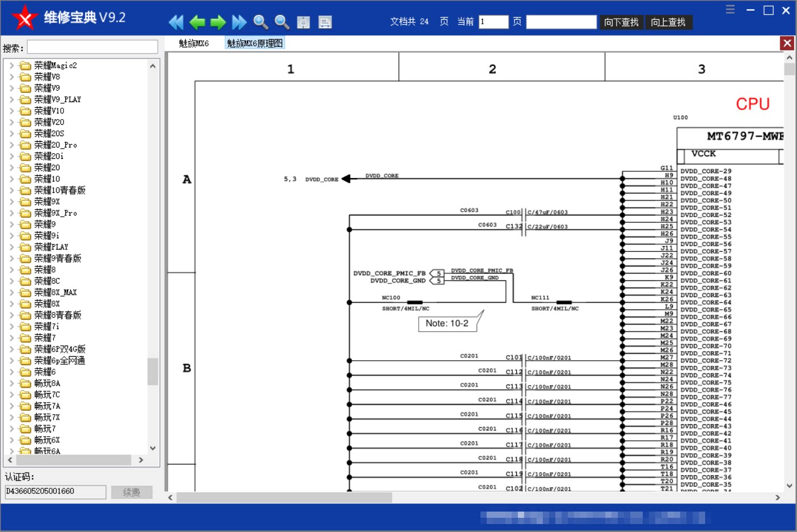Image resolution: width=797 pixels, height=532 pixels.
Task: Expand the 荣耀7i tree node
Action: [x=11, y=326]
